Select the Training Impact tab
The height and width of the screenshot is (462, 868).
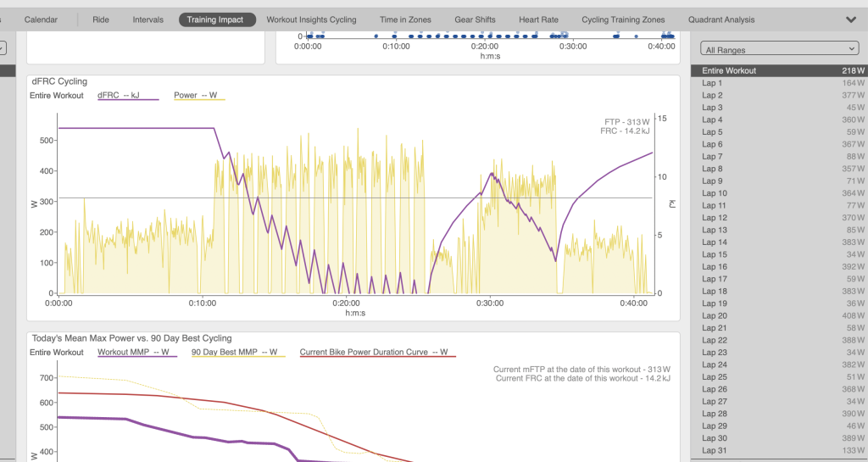point(217,19)
